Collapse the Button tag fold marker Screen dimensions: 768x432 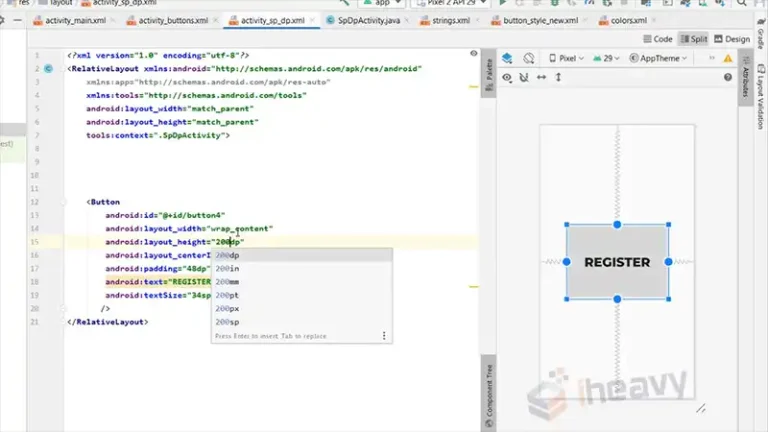click(64, 202)
